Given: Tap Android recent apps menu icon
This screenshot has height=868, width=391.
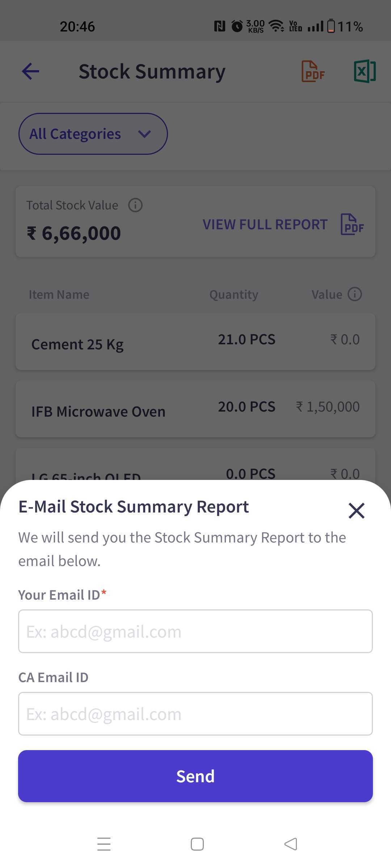Looking at the screenshot, I should (x=104, y=844).
